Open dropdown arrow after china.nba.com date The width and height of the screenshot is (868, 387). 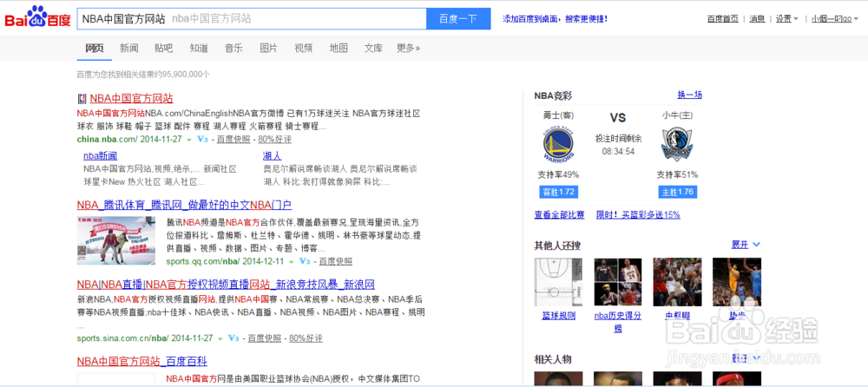(x=188, y=140)
